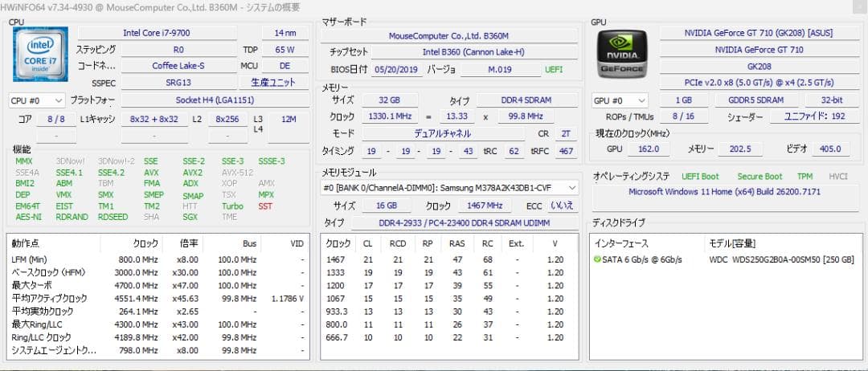Image resolution: width=868 pixels, height=371 pixels.
Task: Click the tRFC value 467
Action: [567, 151]
